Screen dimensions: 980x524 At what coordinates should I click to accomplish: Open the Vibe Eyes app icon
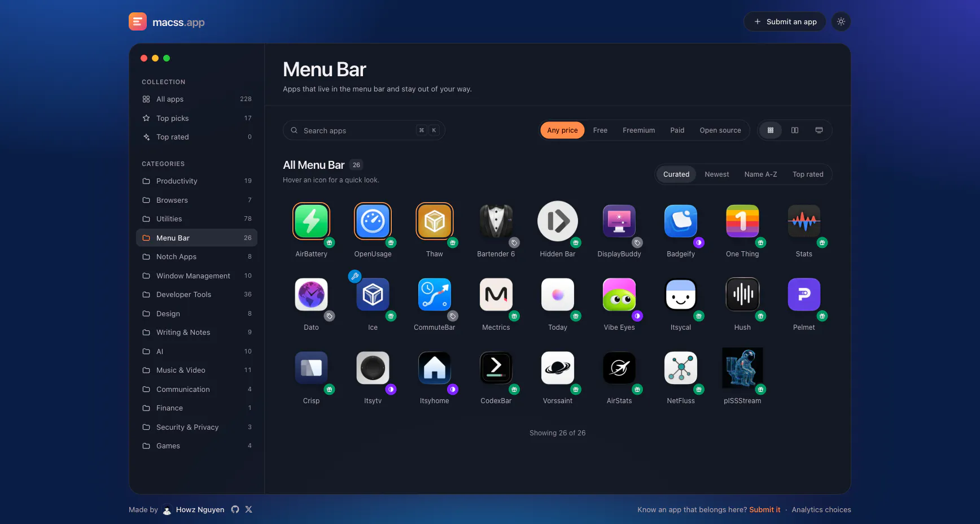coord(619,294)
